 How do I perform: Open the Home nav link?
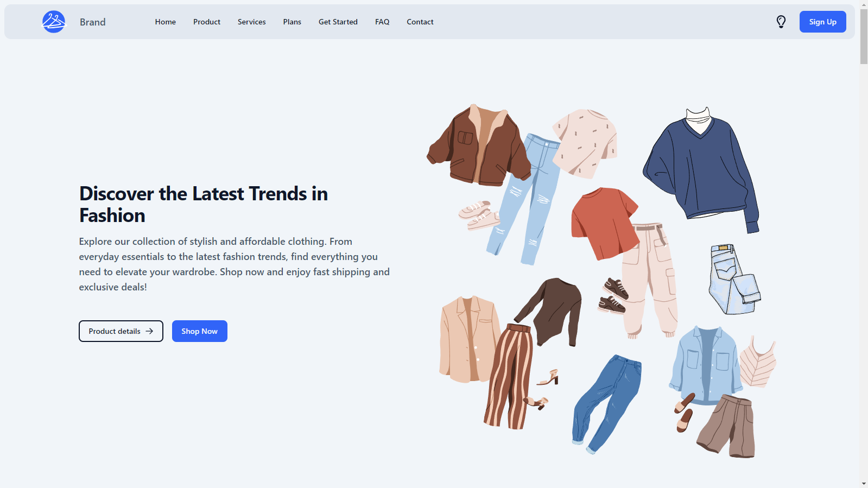click(x=165, y=22)
